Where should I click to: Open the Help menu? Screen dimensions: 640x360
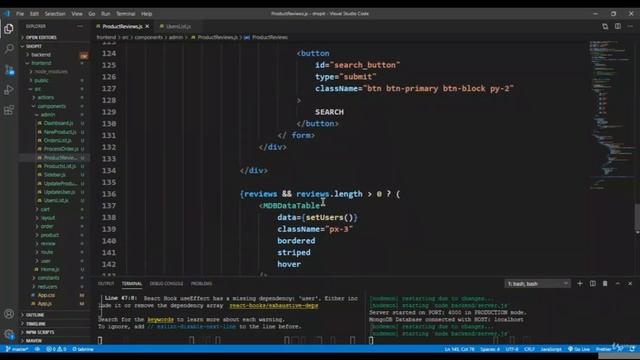pyautogui.click(x=147, y=13)
